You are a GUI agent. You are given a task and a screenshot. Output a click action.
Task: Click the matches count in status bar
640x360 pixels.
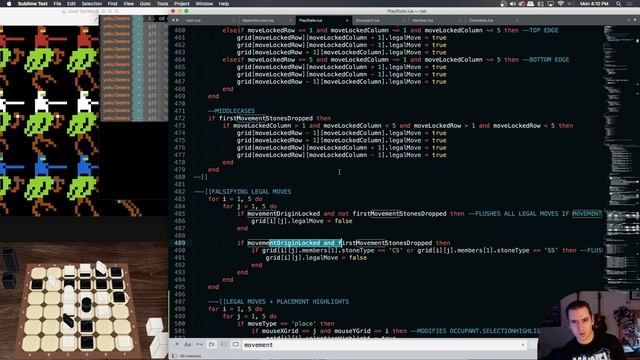(191, 356)
